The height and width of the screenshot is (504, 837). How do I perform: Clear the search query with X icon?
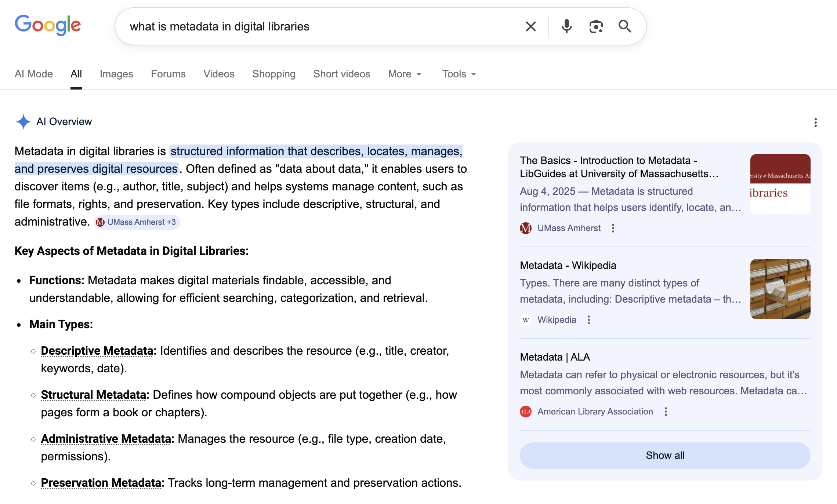(x=530, y=26)
